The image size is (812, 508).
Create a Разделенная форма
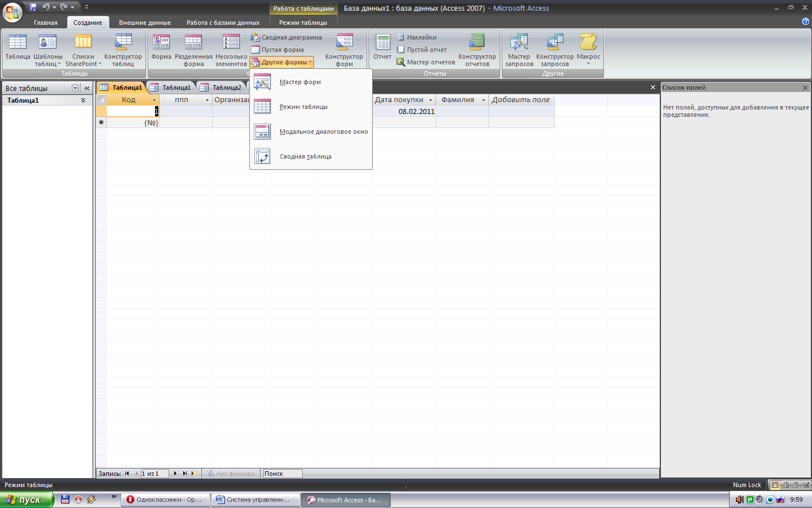193,50
